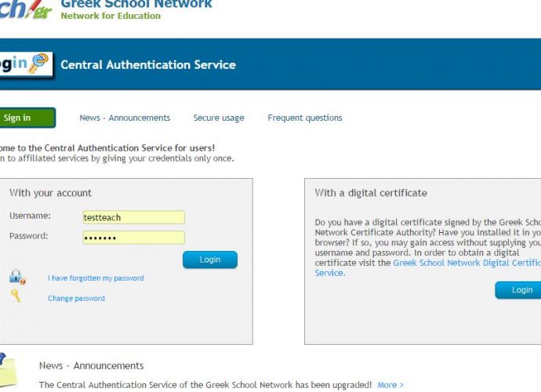The height and width of the screenshot is (392, 541).
Task: Click the padlock icon beside forgotten password
Action: click(x=17, y=278)
